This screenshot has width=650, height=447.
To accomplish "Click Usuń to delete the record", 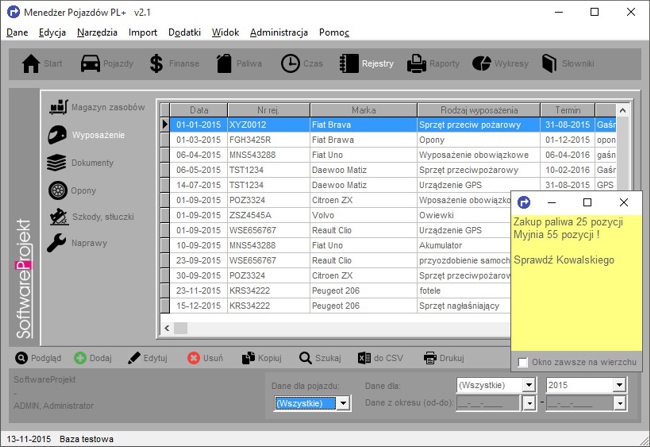I will click(205, 358).
